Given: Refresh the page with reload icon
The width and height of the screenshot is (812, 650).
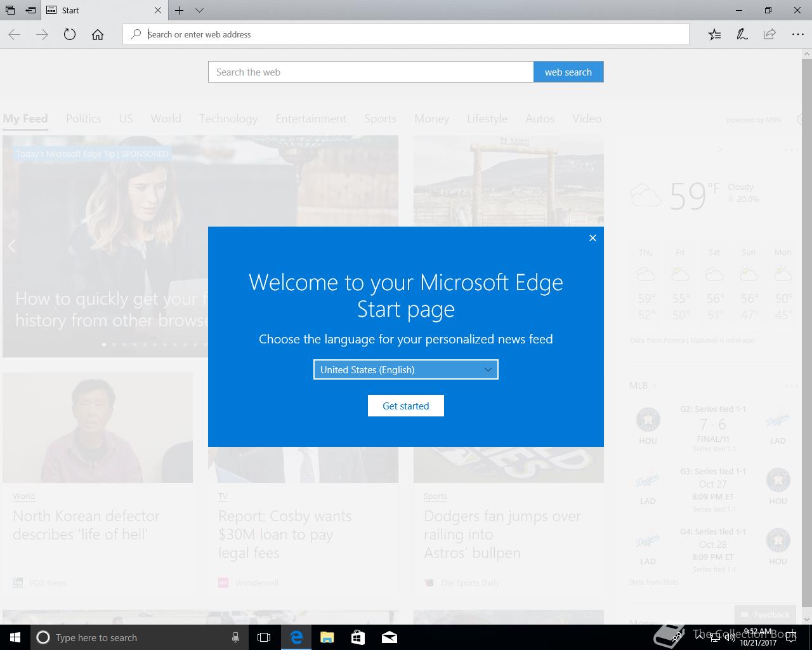Looking at the screenshot, I should tap(70, 35).
